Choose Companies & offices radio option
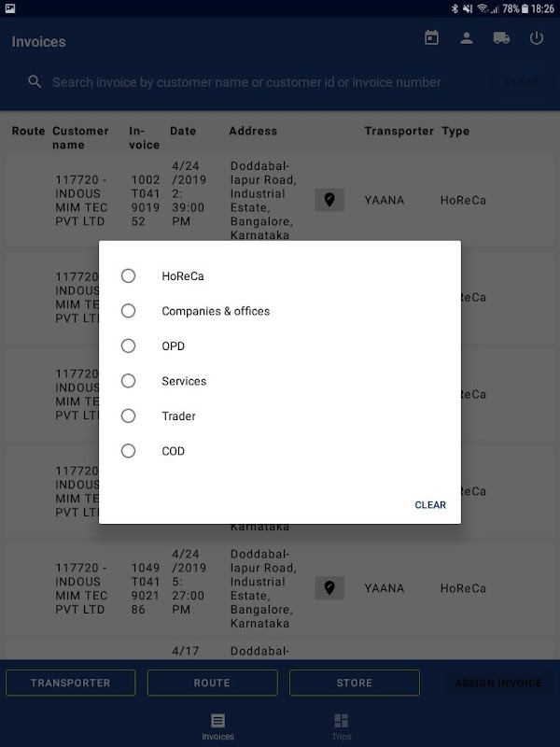This screenshot has width=560, height=747. click(x=129, y=311)
